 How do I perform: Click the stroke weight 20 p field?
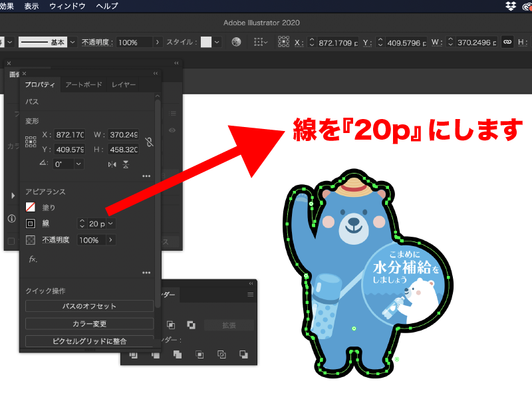[x=96, y=223]
